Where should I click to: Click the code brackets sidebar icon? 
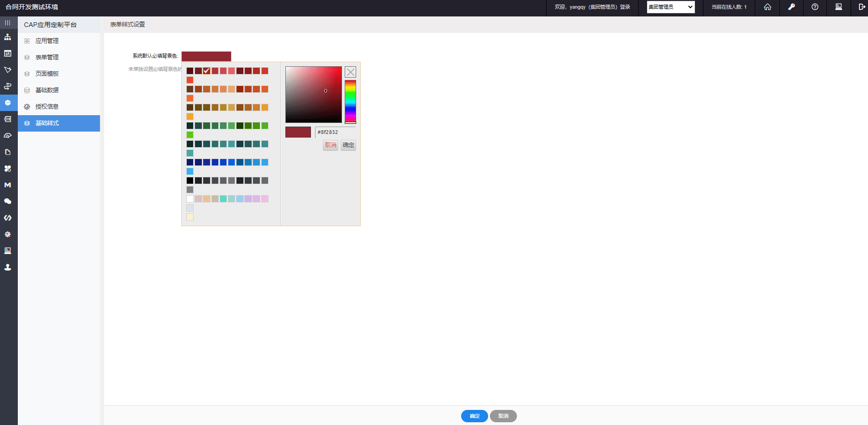[x=8, y=218]
